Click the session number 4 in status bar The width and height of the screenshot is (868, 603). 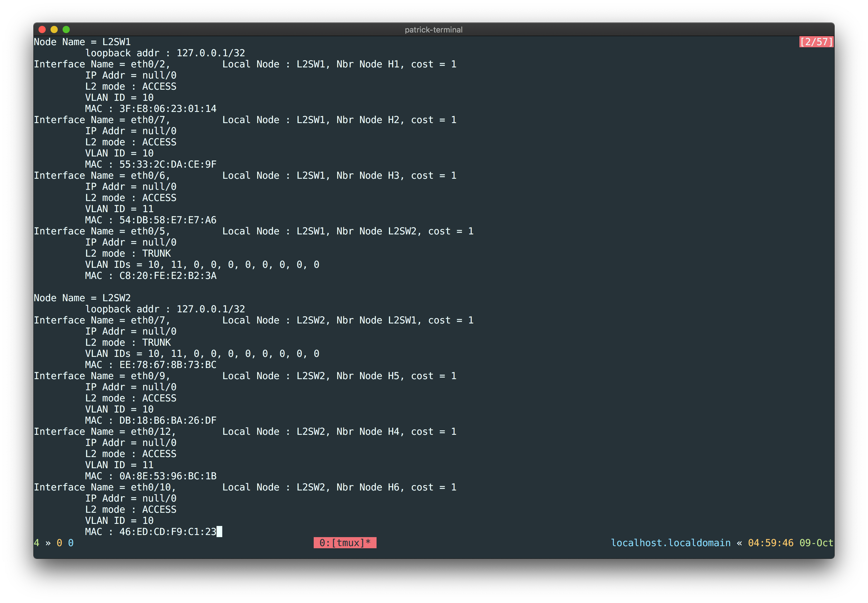pyautogui.click(x=37, y=543)
